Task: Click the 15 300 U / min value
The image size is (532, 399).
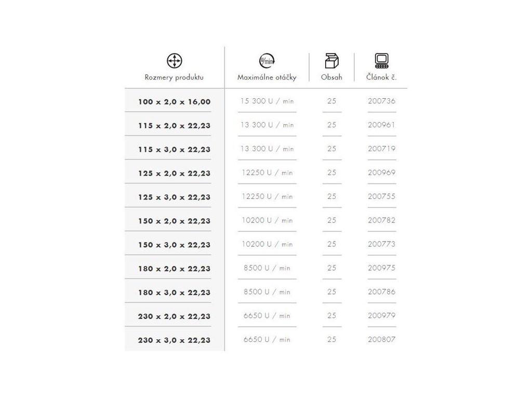Action: point(267,101)
